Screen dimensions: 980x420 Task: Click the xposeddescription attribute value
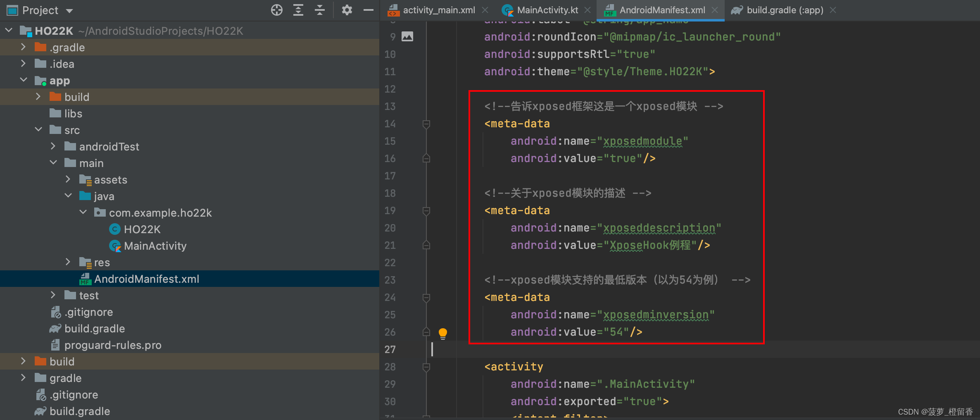(659, 228)
